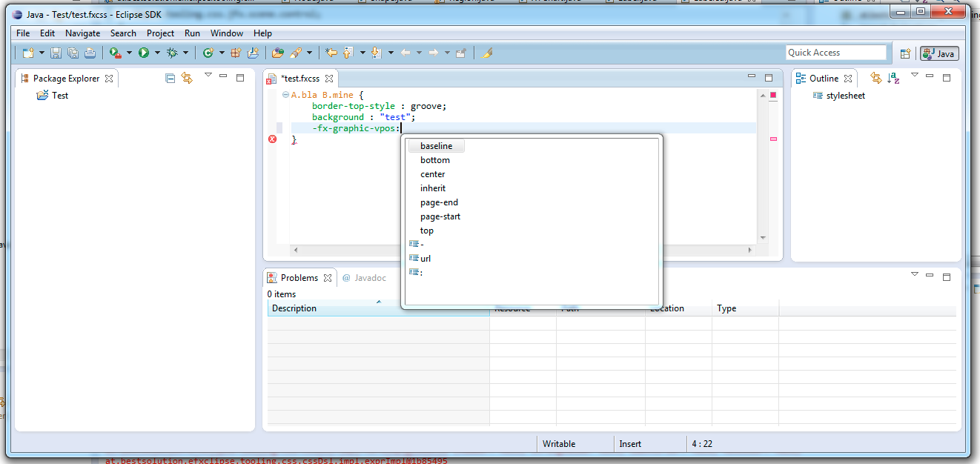Click the Save icon in the toolbar
The height and width of the screenshot is (464, 980).
[x=56, y=53]
